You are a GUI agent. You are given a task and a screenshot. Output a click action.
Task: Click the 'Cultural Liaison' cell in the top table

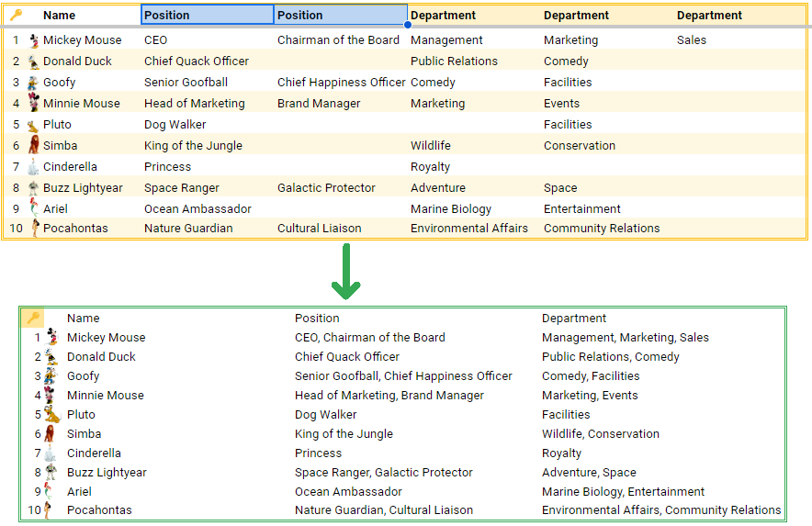319,229
